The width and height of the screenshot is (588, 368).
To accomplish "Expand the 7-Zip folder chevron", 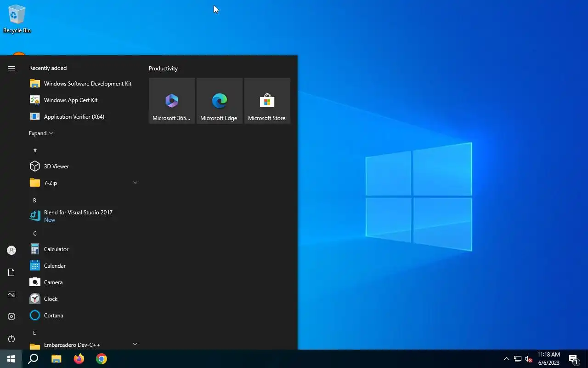I will [135, 183].
